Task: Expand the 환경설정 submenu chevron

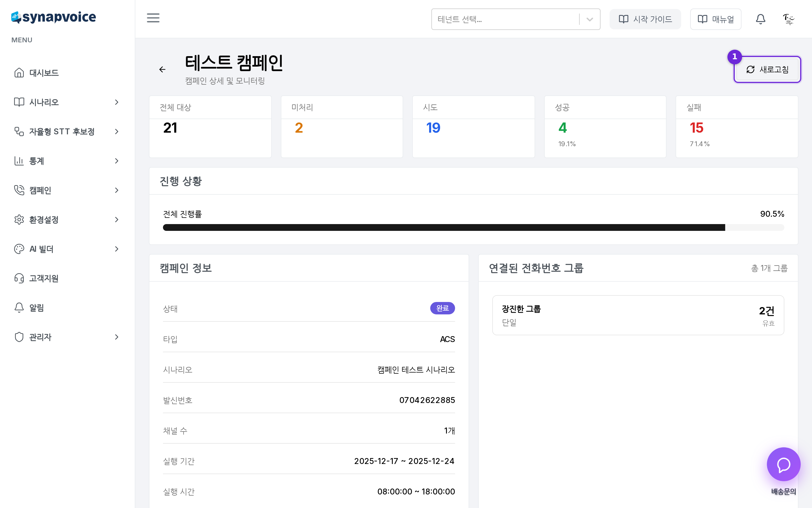Action: (x=116, y=219)
